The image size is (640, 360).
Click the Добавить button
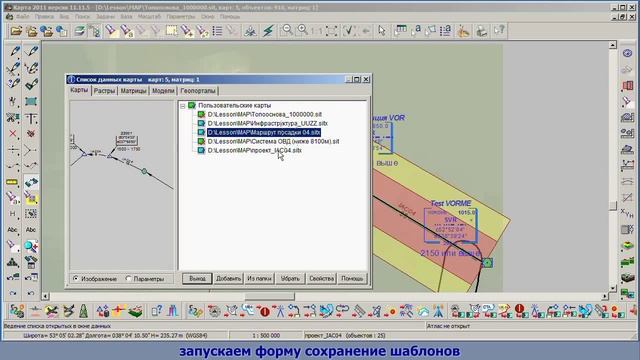tap(229, 278)
